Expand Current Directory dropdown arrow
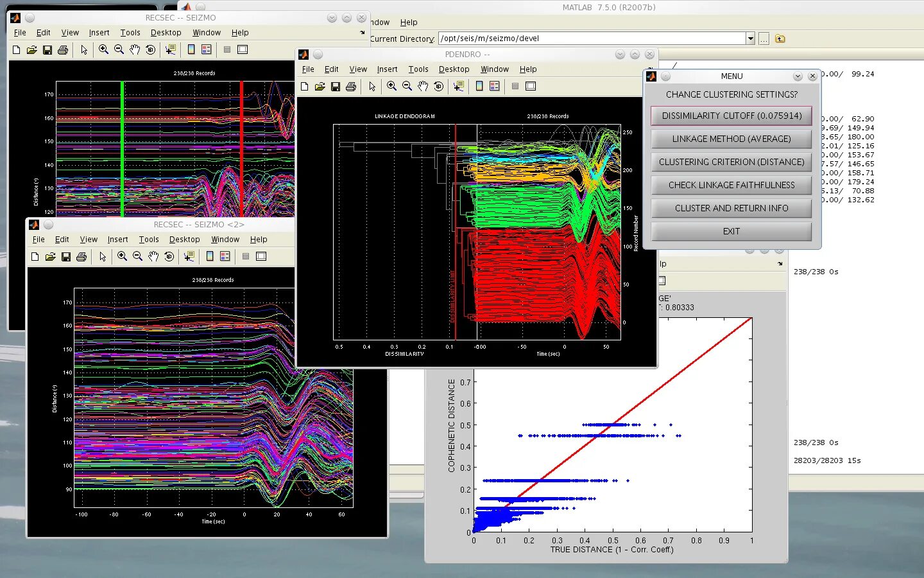924x578 pixels. click(x=750, y=39)
